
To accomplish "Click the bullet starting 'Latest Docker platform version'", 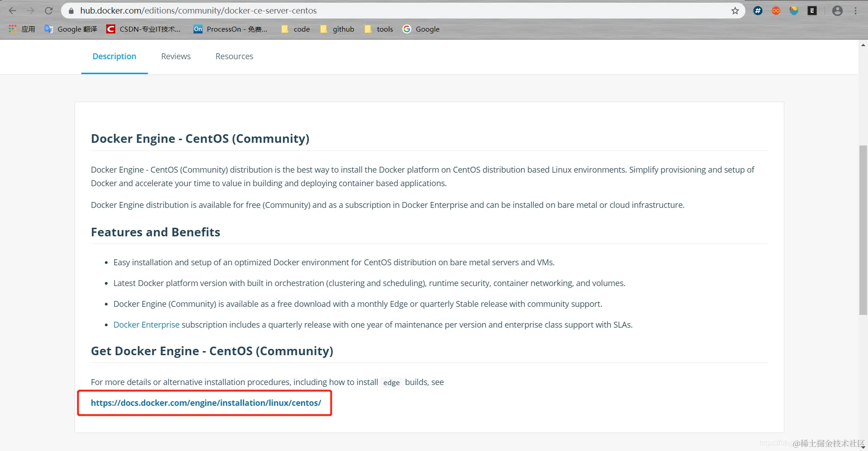I will tap(369, 283).
